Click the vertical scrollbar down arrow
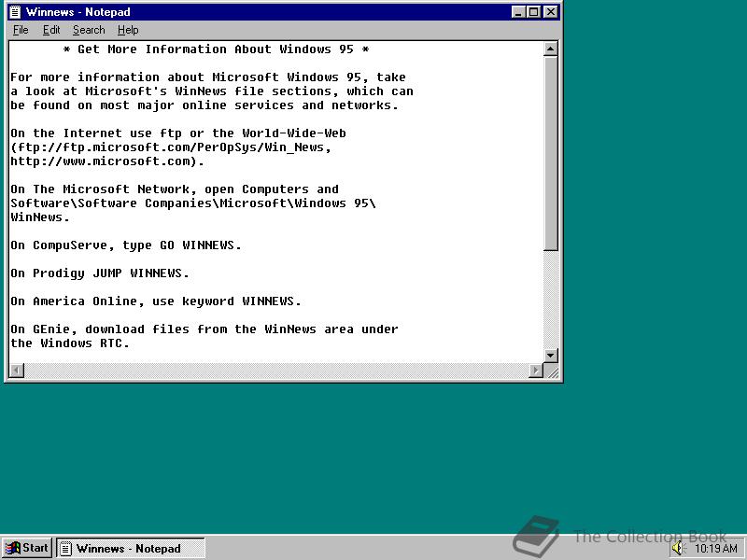 pyautogui.click(x=550, y=356)
